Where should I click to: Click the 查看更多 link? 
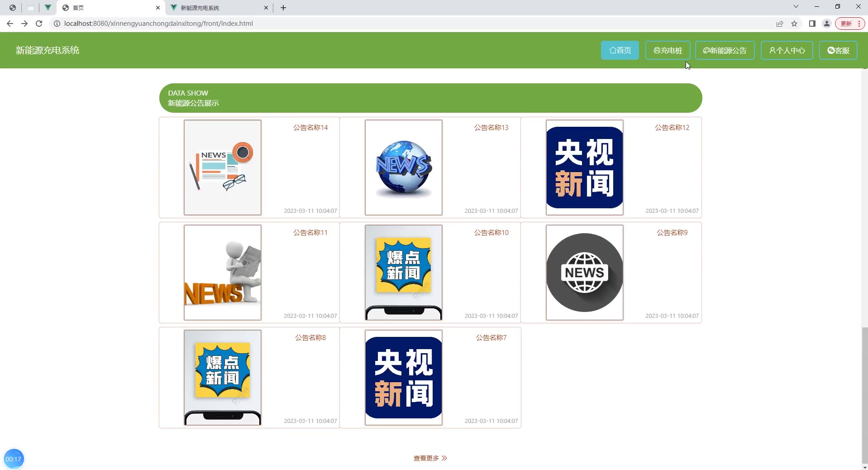point(430,458)
